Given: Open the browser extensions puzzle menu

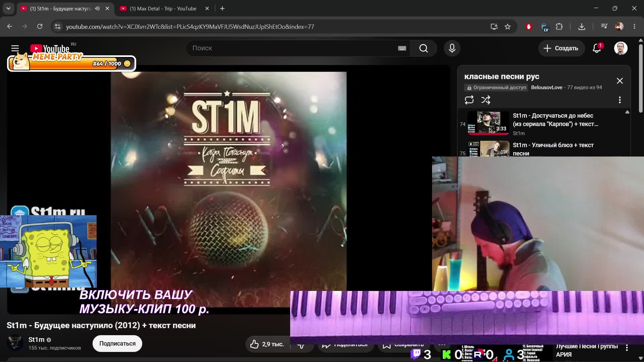Looking at the screenshot, I should pos(559,26).
